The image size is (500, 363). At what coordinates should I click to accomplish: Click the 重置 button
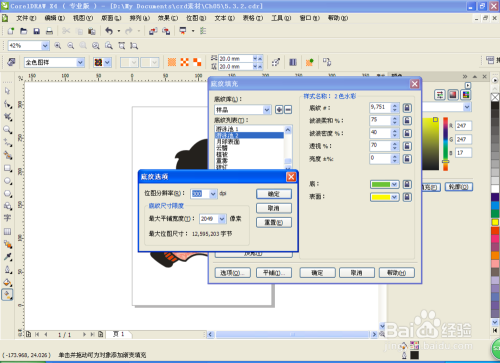coord(274,222)
